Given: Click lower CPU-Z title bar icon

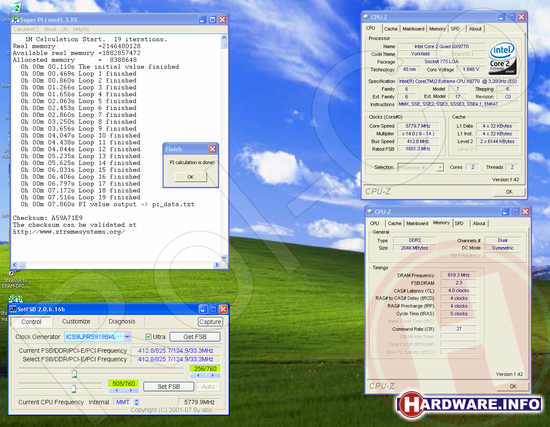Looking at the screenshot, I should click(370, 212).
